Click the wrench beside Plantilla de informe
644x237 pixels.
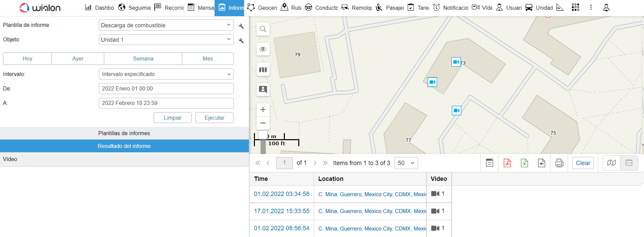pos(241,26)
